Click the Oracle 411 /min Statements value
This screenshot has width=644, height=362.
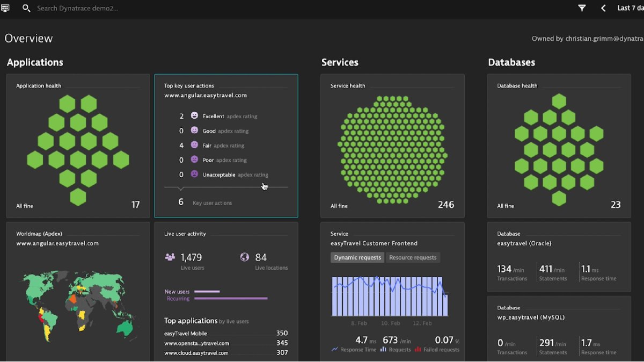click(552, 269)
